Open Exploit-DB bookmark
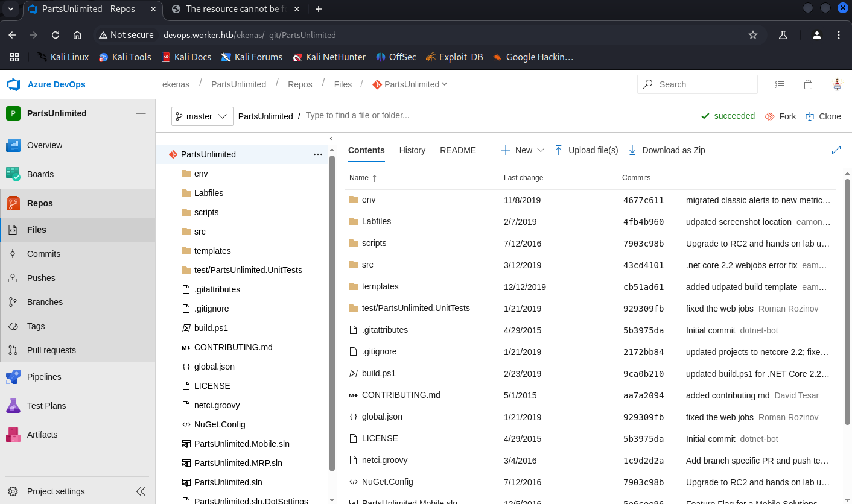852x504 pixels. pos(454,57)
